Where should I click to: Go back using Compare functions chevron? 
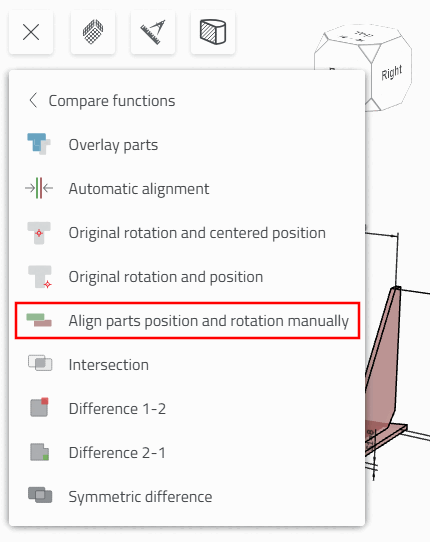tap(33, 101)
